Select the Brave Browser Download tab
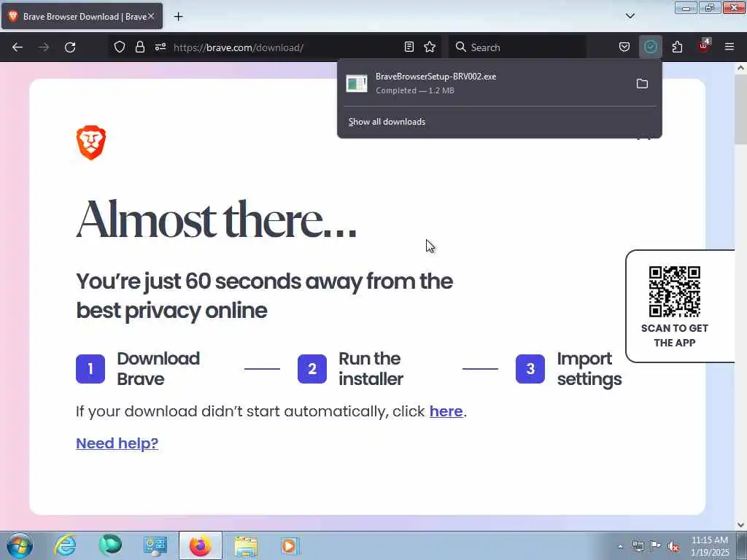 [82, 16]
